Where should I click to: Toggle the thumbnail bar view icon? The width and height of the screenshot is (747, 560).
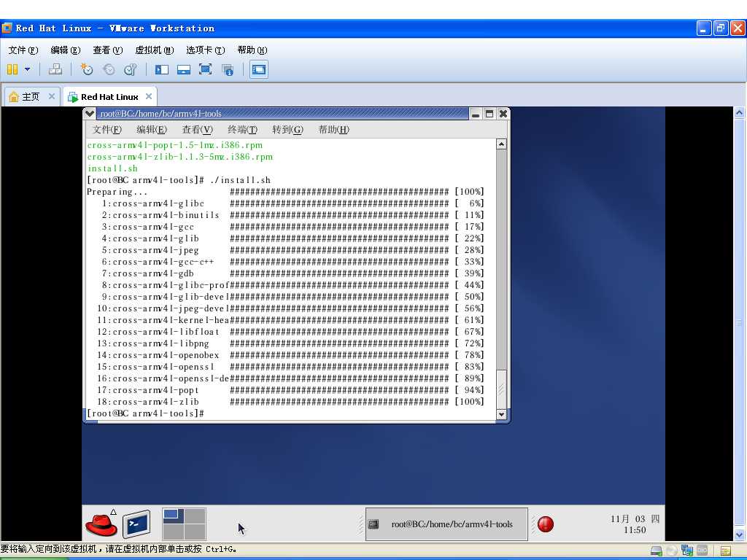coord(183,69)
